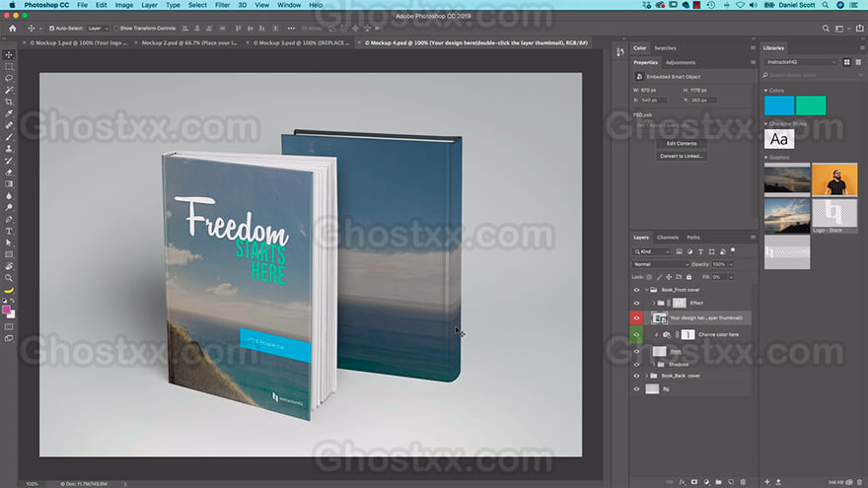Open the Window menu
Viewport: 868px width, 488px height.
pos(289,5)
